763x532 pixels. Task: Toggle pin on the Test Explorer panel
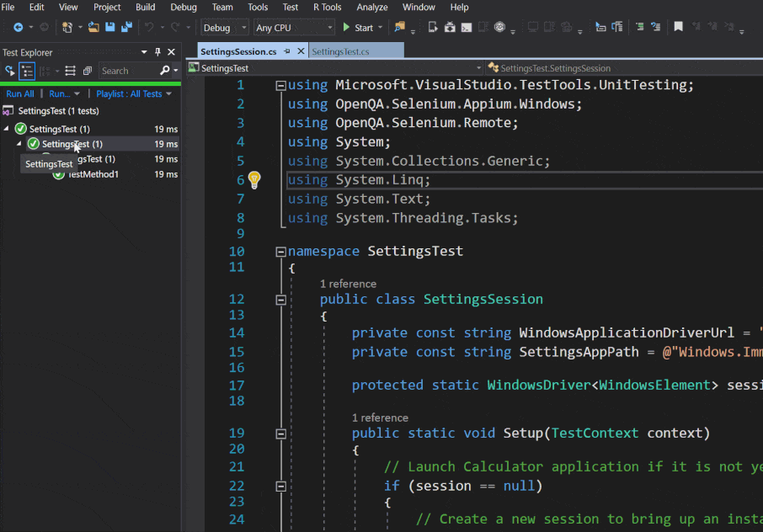click(157, 52)
